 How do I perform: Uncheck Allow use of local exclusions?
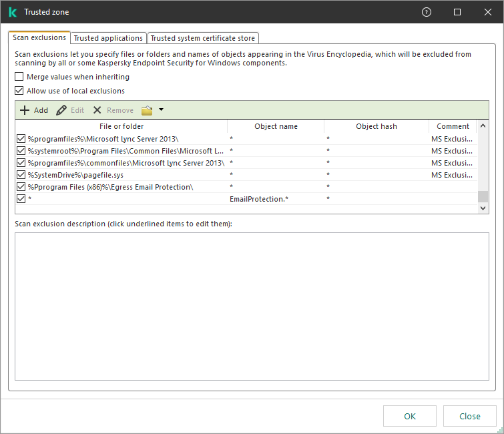tap(19, 91)
